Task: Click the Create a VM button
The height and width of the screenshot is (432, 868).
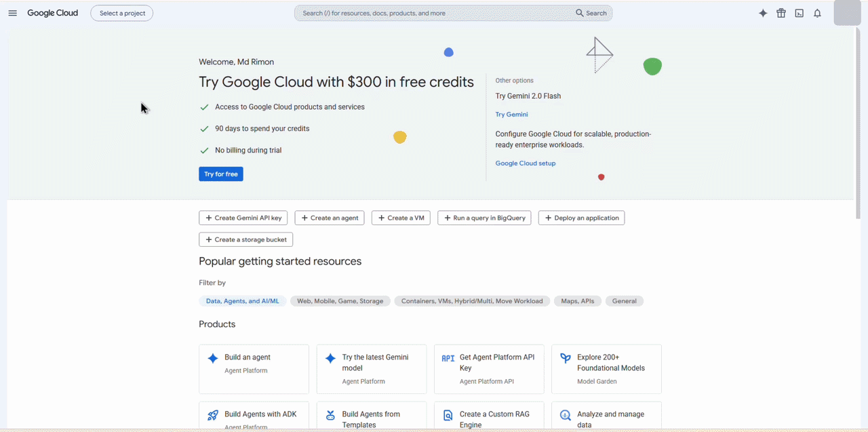Action: (401, 218)
